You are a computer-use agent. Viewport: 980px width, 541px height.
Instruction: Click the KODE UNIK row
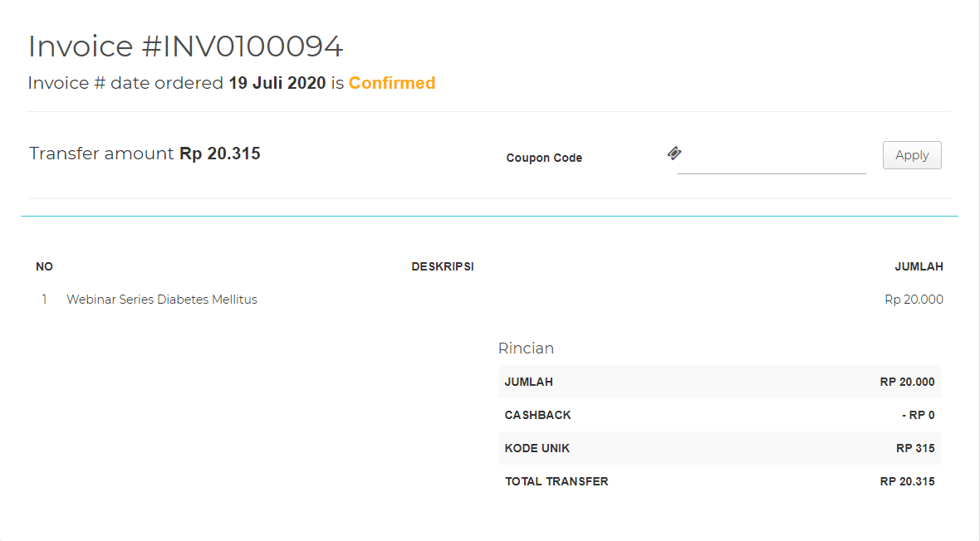click(x=719, y=448)
